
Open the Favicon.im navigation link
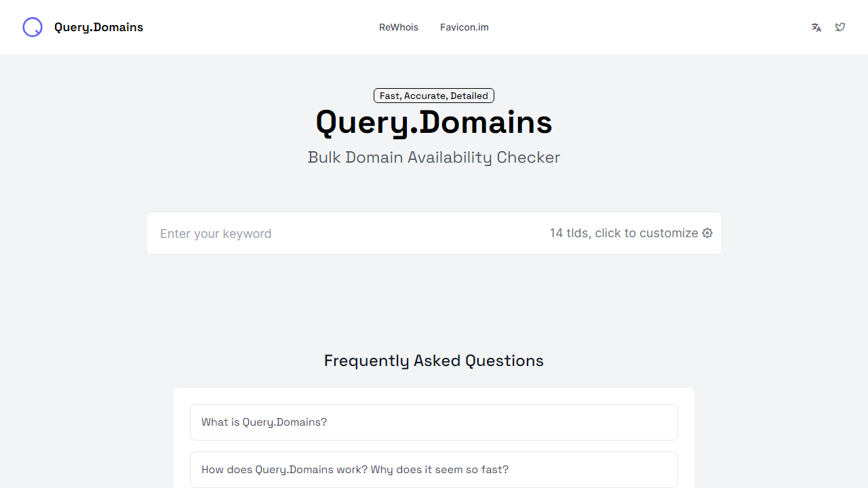click(465, 27)
